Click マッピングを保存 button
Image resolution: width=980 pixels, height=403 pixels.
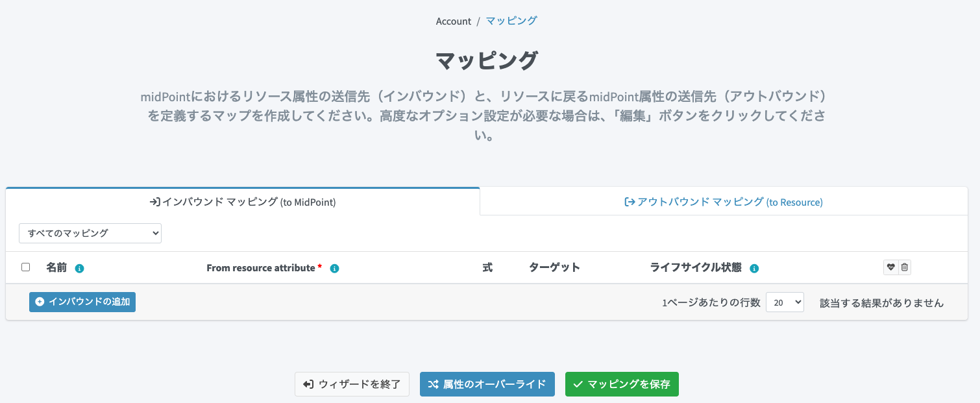coord(622,384)
